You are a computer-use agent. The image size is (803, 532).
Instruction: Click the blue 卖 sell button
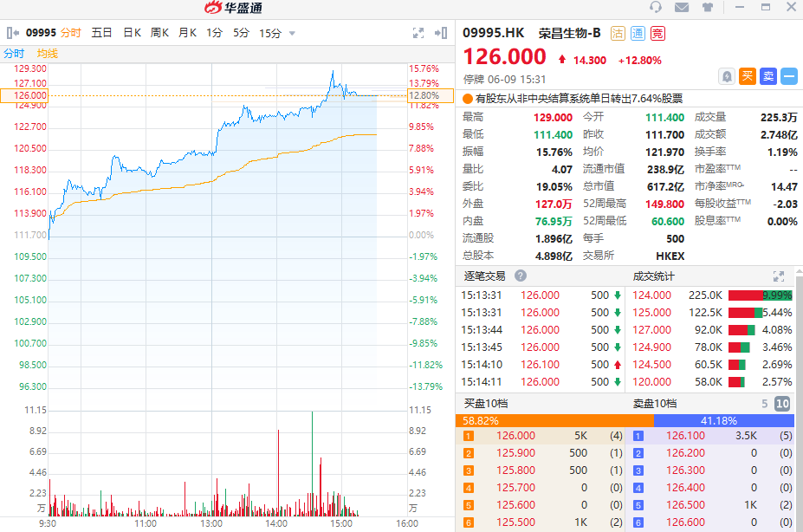pyautogui.click(x=768, y=76)
